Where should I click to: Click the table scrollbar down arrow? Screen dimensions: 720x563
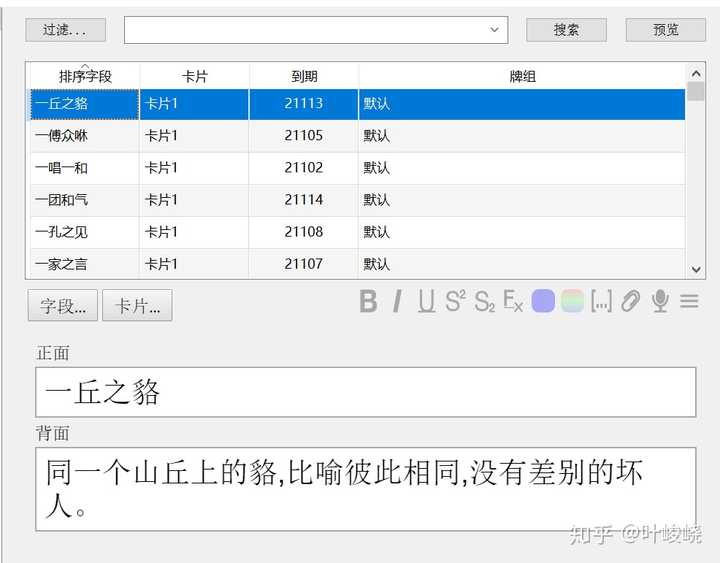point(696,269)
